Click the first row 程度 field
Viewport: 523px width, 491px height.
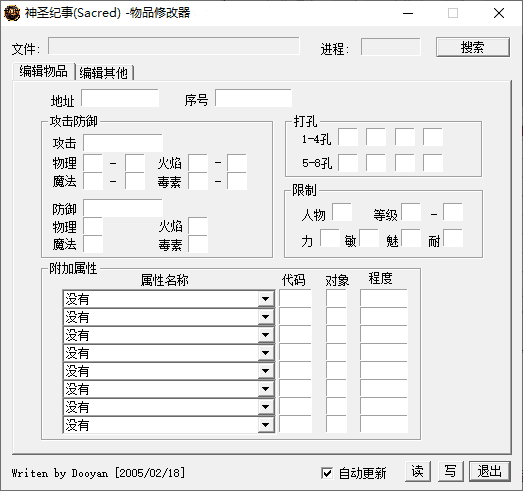tap(384, 299)
